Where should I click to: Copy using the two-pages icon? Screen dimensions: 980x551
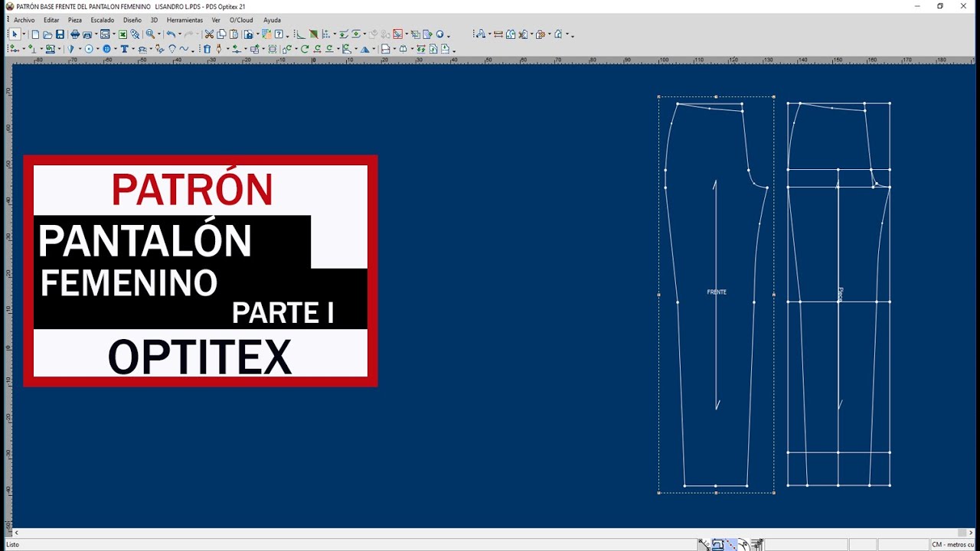coord(221,34)
